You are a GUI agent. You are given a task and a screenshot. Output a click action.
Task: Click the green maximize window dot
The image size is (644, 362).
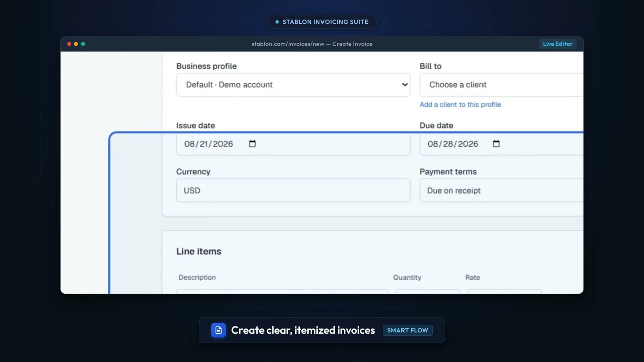[x=83, y=44]
